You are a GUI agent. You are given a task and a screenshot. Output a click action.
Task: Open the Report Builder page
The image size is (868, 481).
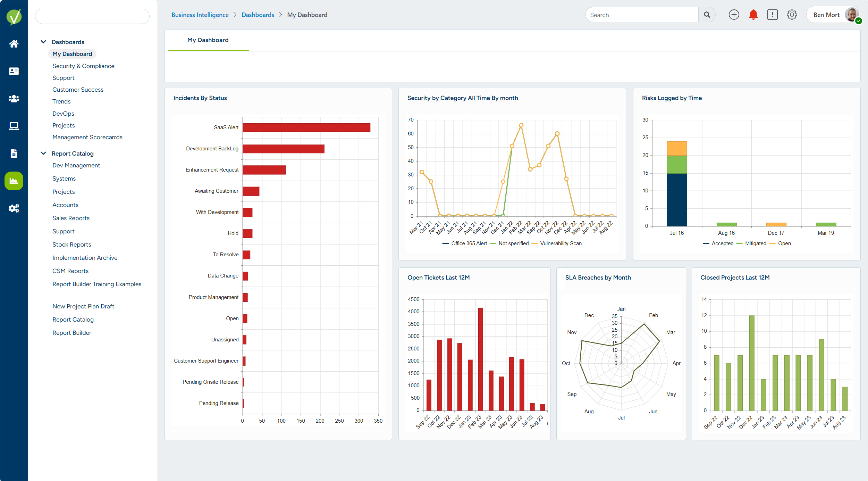coord(72,332)
